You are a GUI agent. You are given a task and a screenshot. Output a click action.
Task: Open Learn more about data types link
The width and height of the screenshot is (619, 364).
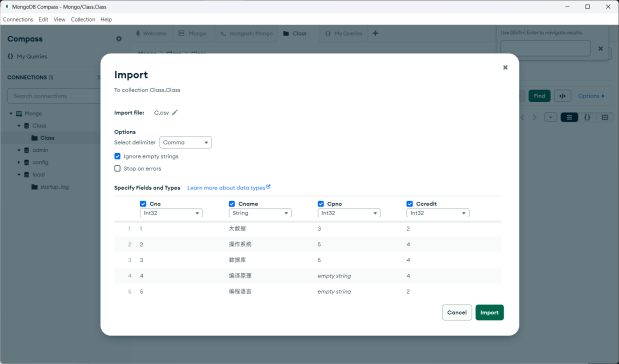pyautogui.click(x=229, y=188)
